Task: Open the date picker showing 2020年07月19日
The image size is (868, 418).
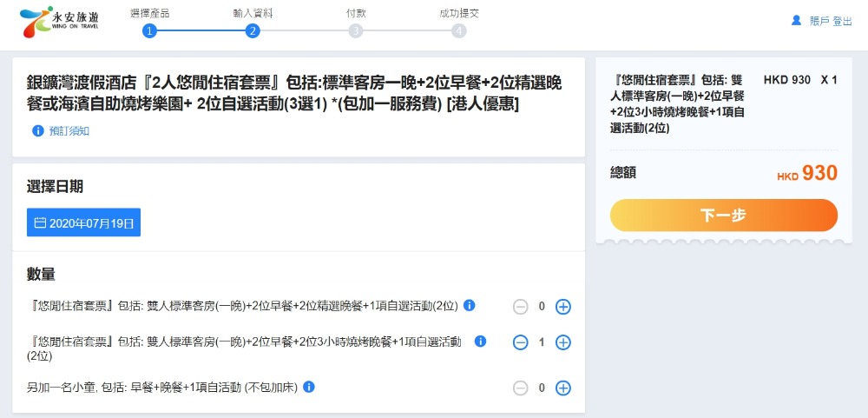Action: 83,222
